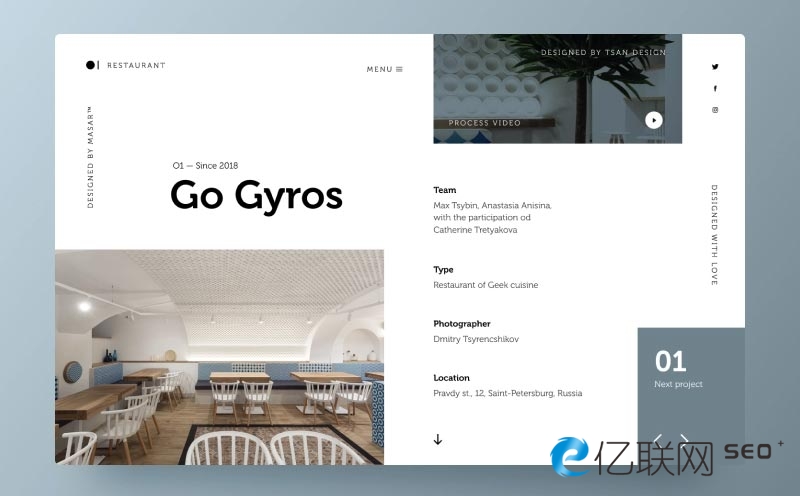Go to previous project with left chevron
The width and height of the screenshot is (800, 496).
(x=658, y=439)
